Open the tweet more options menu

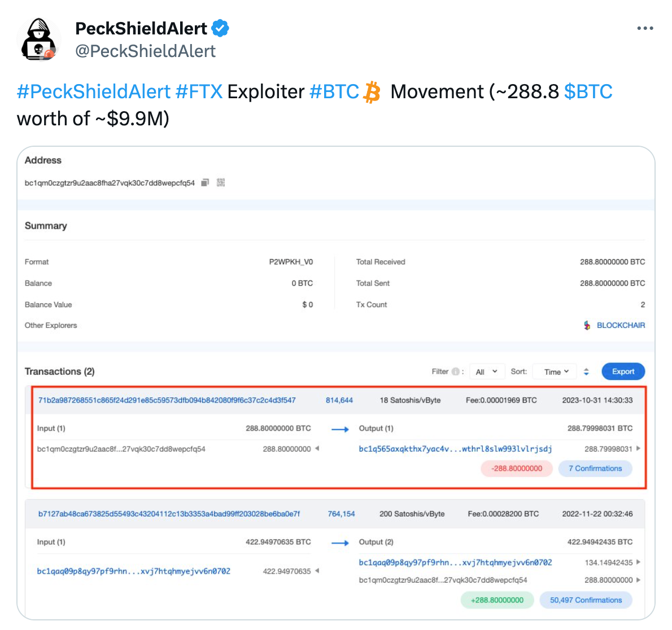[x=645, y=28]
